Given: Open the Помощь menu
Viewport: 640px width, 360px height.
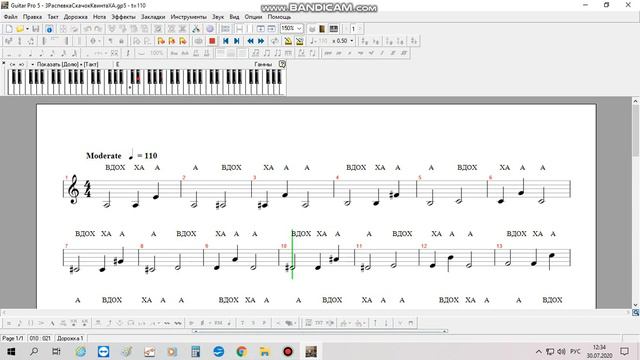Looking at the screenshot, I should click(279, 17).
